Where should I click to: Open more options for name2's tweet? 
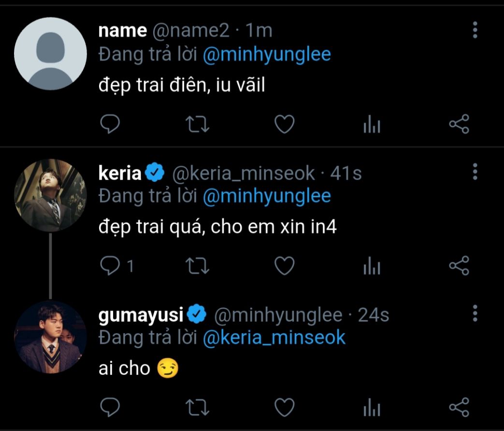point(475,30)
